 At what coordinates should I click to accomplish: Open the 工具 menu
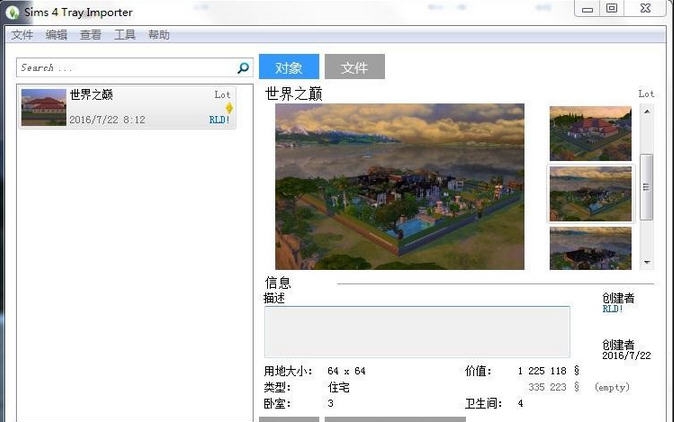[x=125, y=35]
